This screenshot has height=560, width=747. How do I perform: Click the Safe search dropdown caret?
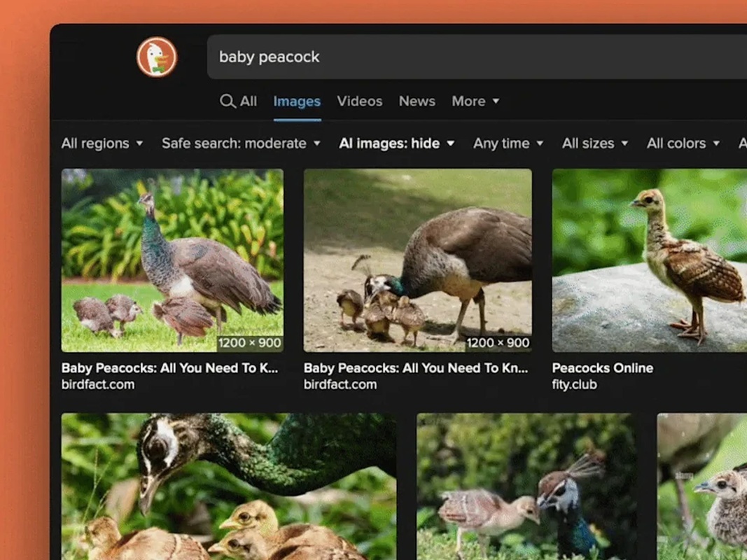[319, 143]
